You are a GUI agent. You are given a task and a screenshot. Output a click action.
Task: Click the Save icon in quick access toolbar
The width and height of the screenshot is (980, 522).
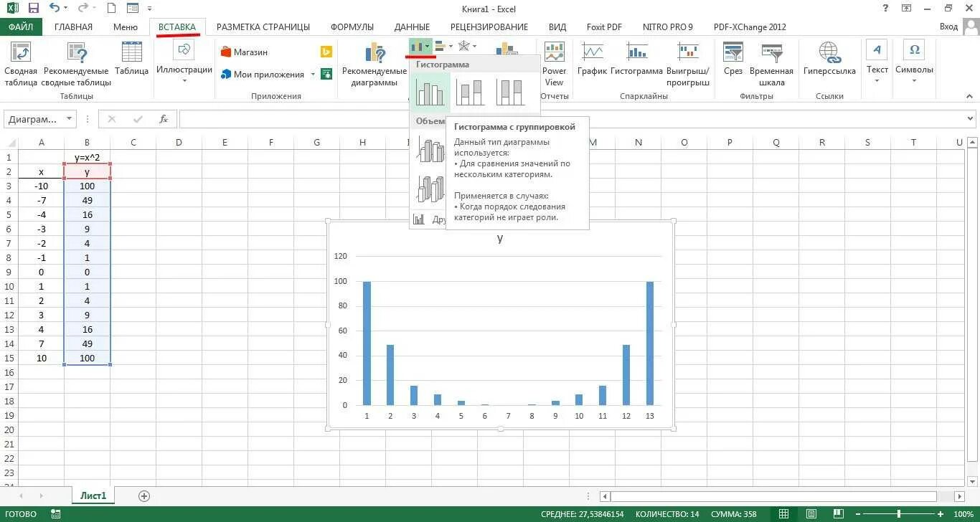(x=33, y=9)
